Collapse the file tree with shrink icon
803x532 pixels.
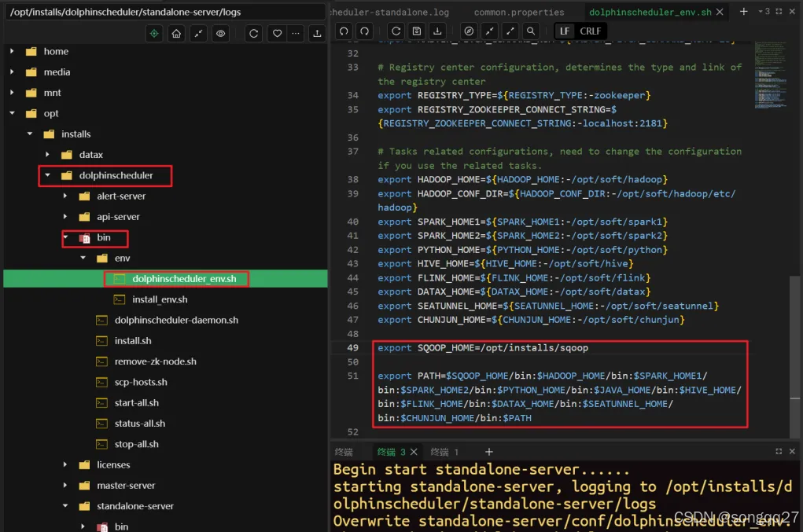point(198,33)
